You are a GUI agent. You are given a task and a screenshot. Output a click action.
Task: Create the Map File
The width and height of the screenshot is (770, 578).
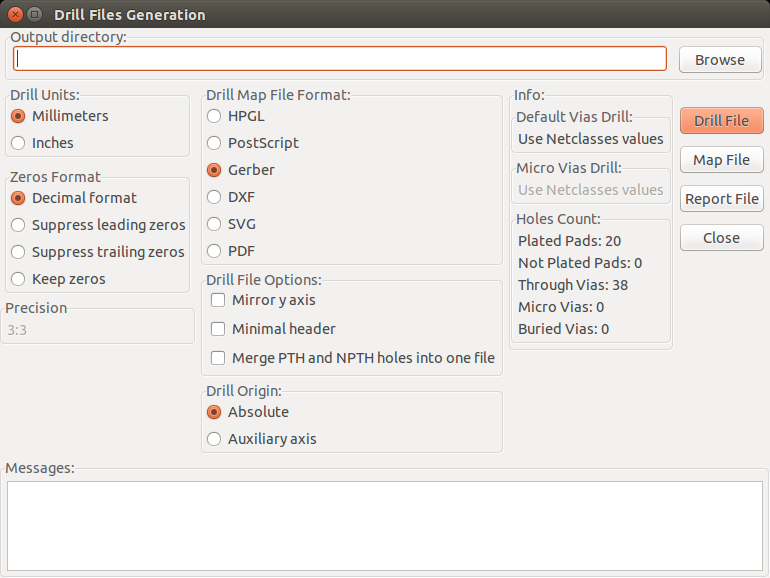(x=721, y=160)
